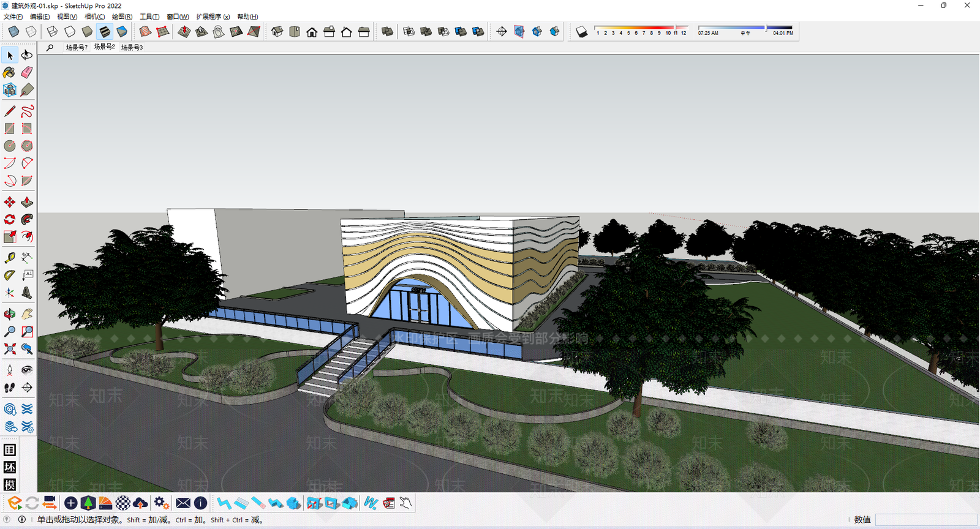Image resolution: width=980 pixels, height=529 pixels.
Task: Select the Paint Bucket tool
Action: tap(9, 73)
